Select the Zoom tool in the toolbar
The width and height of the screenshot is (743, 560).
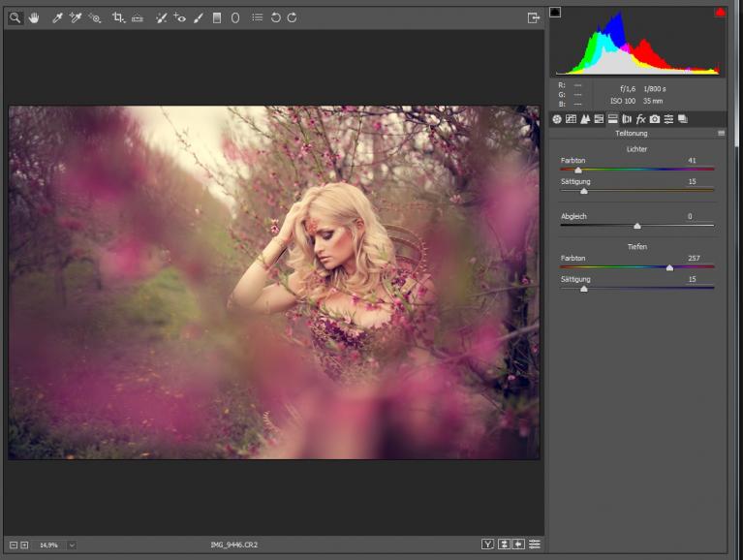click(x=15, y=18)
